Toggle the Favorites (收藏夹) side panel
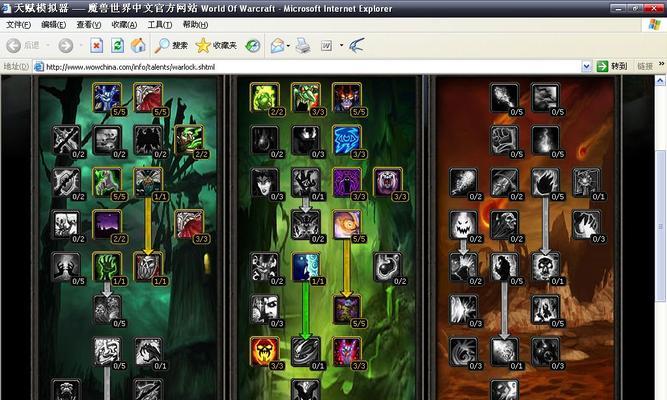This screenshot has width=667, height=400. [216, 45]
